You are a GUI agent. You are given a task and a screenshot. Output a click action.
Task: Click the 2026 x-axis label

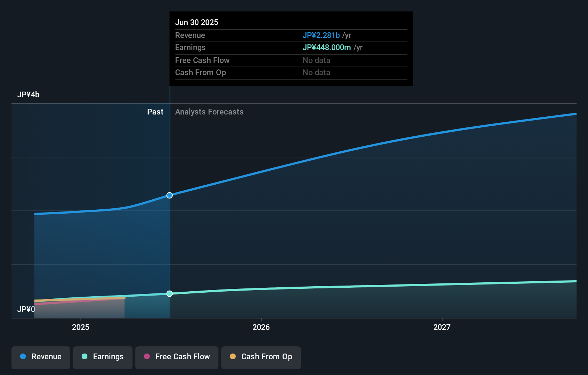coord(261,327)
